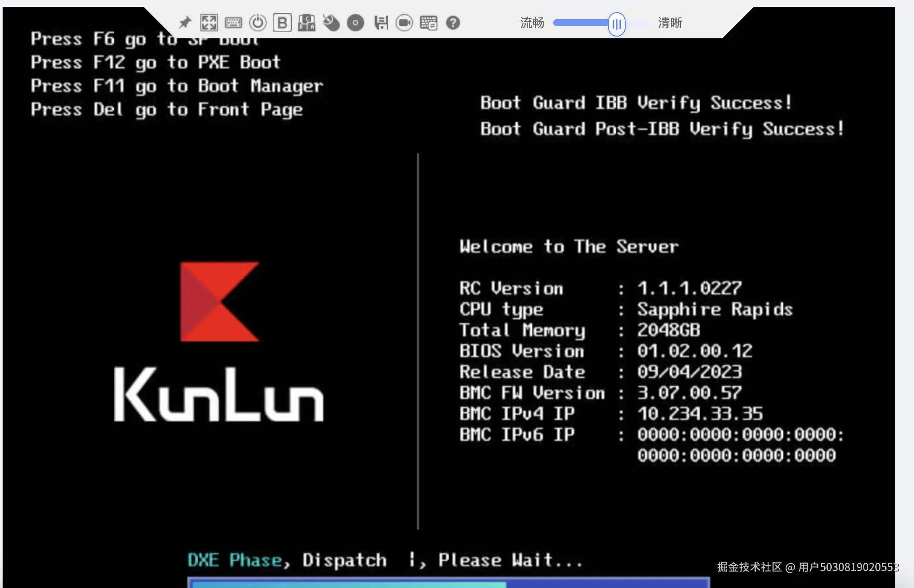Click the 'Press Del go to Front Page' text
The width and height of the screenshot is (914, 588).
click(166, 110)
